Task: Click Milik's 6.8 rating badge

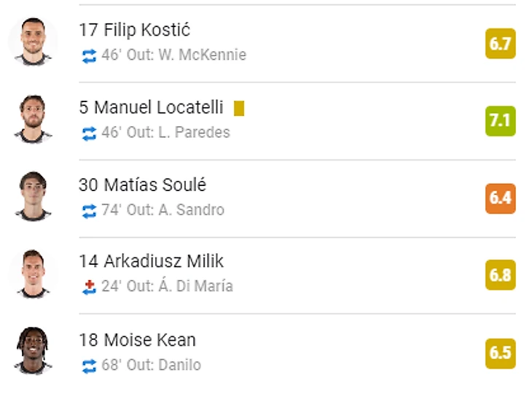Action: click(500, 276)
